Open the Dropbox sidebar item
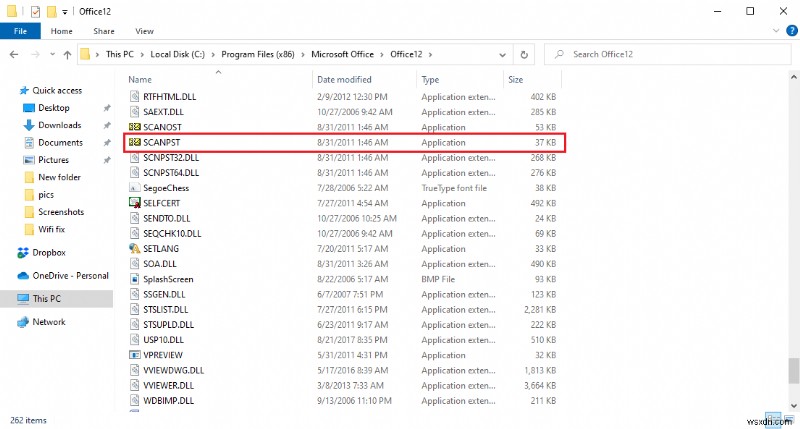This screenshot has width=800, height=429. [x=49, y=253]
